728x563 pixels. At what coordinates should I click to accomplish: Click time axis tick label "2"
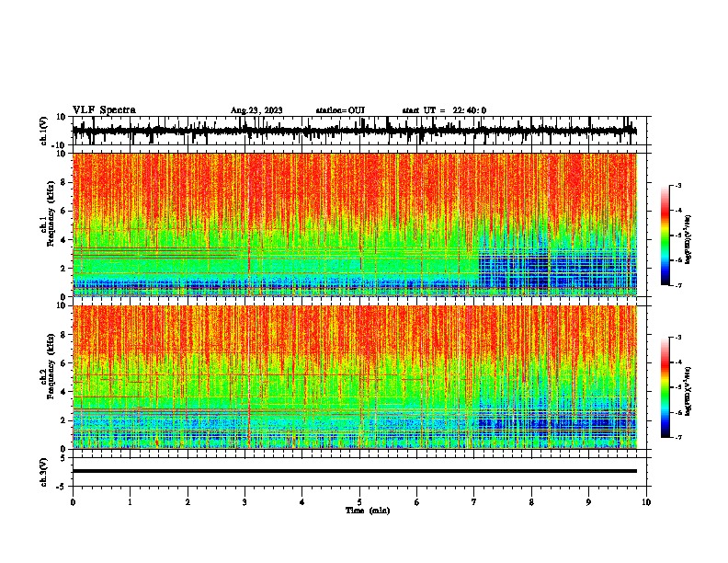(188, 502)
